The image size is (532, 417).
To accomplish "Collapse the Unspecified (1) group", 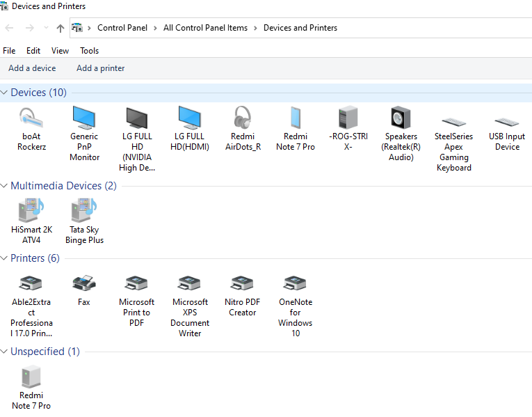I will pos(5,352).
